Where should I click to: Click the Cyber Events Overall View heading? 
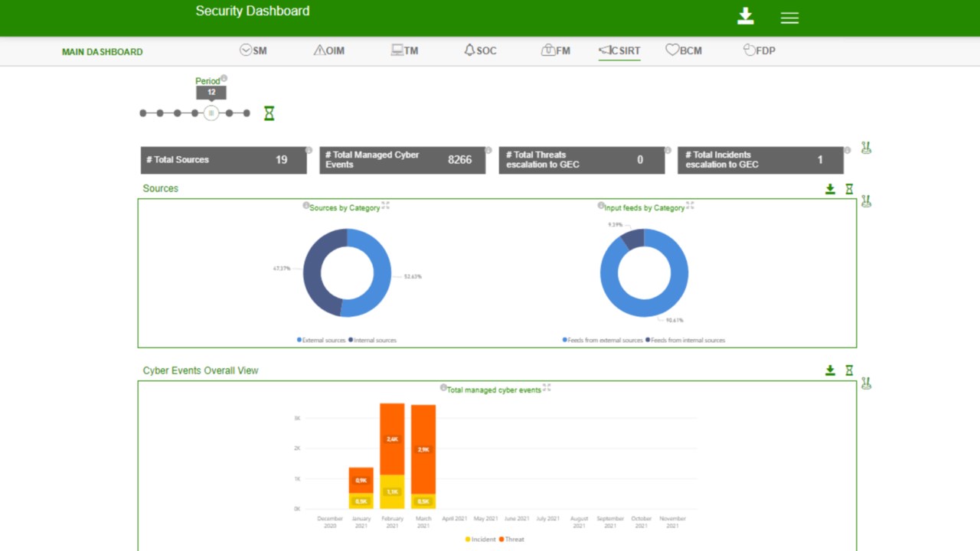pos(201,370)
